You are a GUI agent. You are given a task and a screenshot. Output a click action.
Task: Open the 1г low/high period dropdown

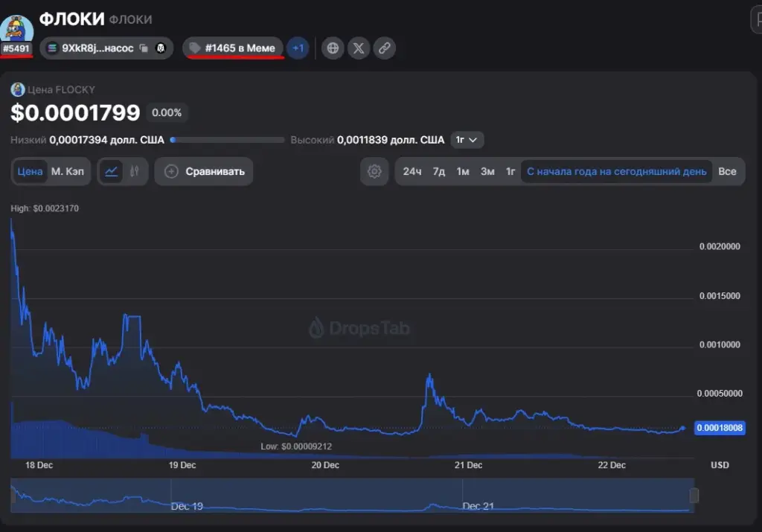[467, 140]
